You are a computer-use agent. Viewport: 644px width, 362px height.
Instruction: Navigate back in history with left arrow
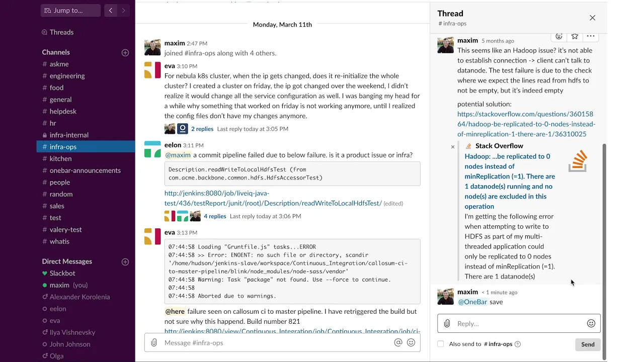point(111,10)
